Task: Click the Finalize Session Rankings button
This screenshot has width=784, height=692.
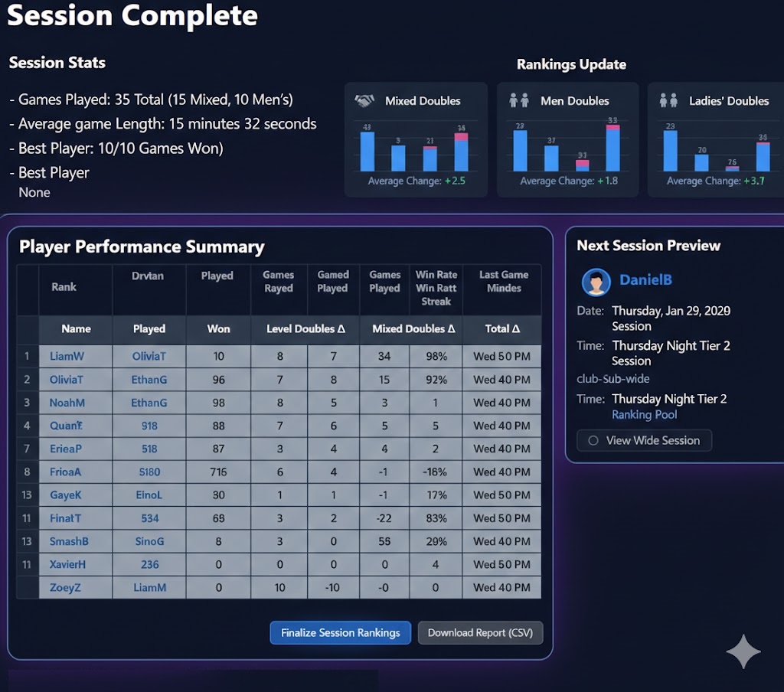Action: [340, 633]
